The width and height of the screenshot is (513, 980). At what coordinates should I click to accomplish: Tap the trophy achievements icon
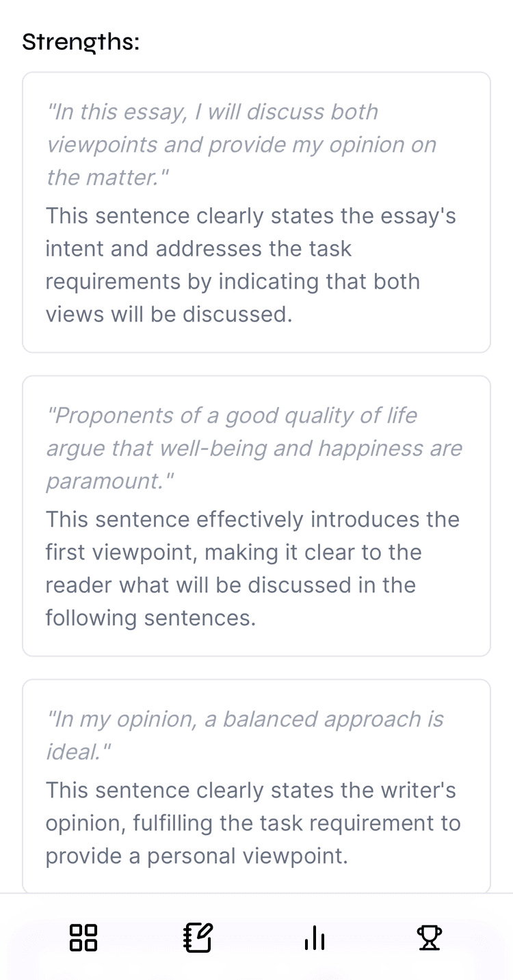pos(430,938)
